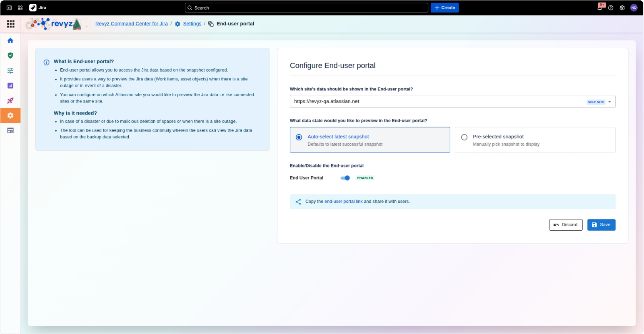Screen dimensions: 644x334
Task: Toggle the End User Portal switch
Action: pyautogui.click(x=345, y=178)
